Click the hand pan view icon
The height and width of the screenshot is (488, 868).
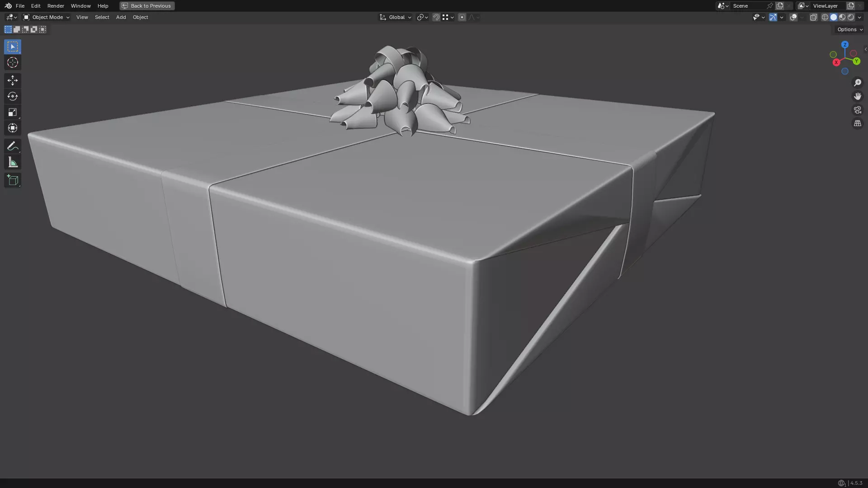(858, 96)
